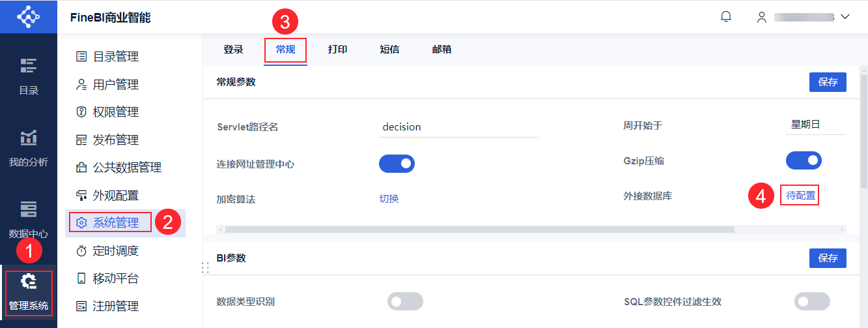Image resolution: width=868 pixels, height=328 pixels.
Task: Disable 连接网址管理中心 toggle
Action: pyautogui.click(x=397, y=164)
